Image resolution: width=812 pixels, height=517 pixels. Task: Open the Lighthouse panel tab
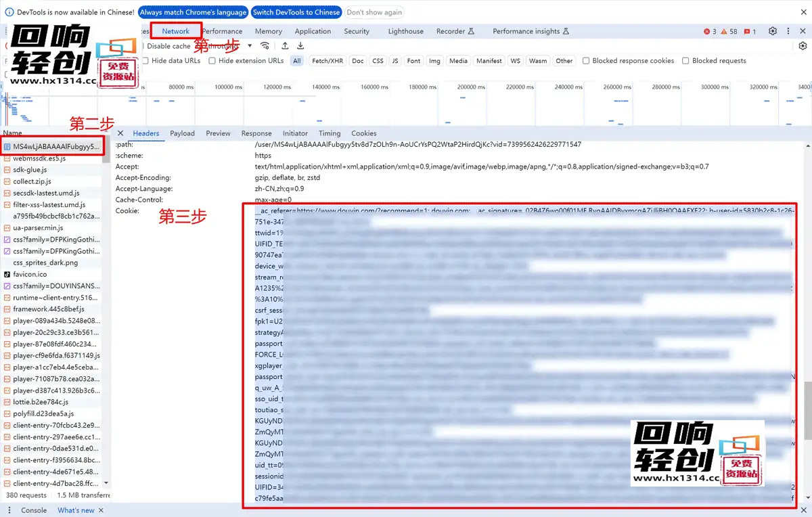[406, 31]
